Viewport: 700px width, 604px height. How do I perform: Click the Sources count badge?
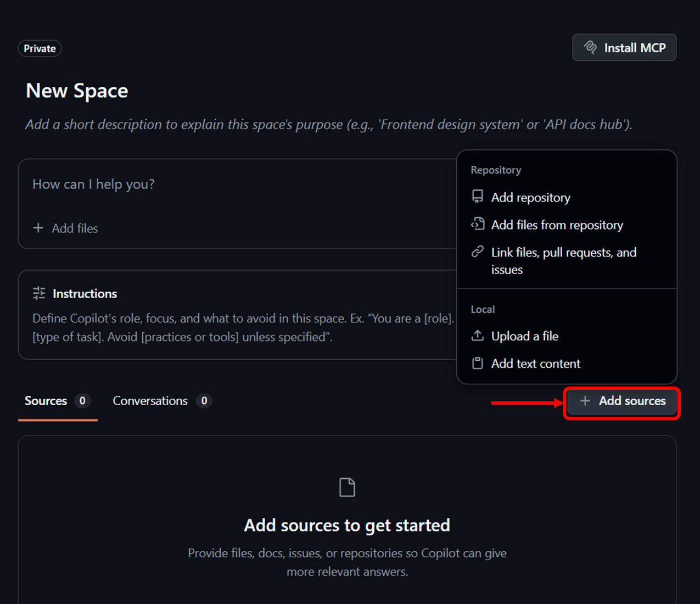click(82, 401)
